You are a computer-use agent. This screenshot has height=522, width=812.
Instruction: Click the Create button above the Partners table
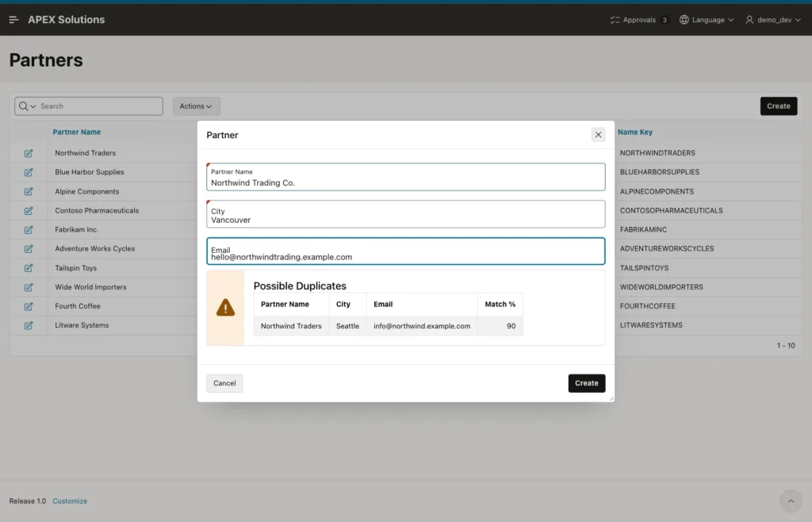point(779,106)
